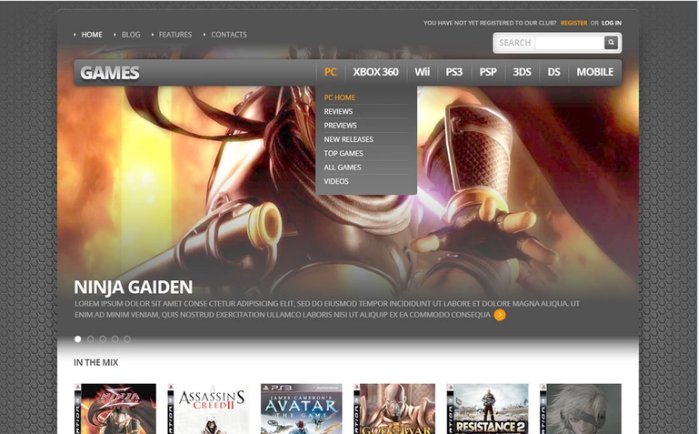
Task: Open the Ninja Gaiden game cover
Action: coord(115,409)
